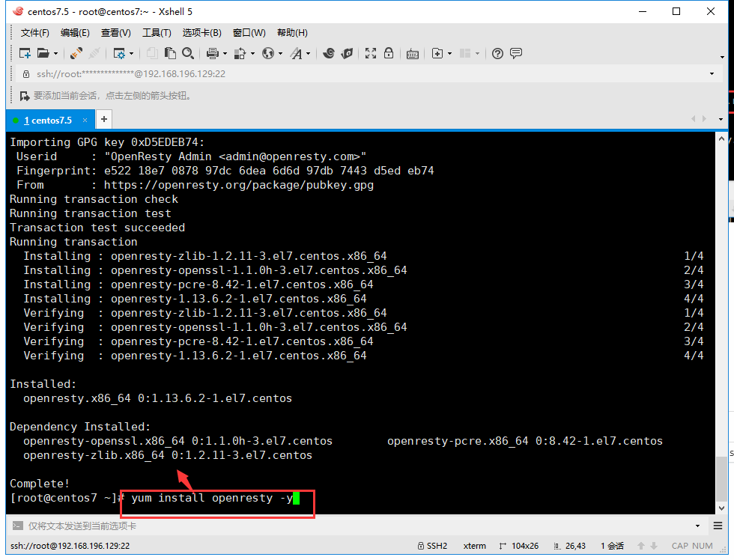Click the address bar lock icon

click(x=26, y=74)
